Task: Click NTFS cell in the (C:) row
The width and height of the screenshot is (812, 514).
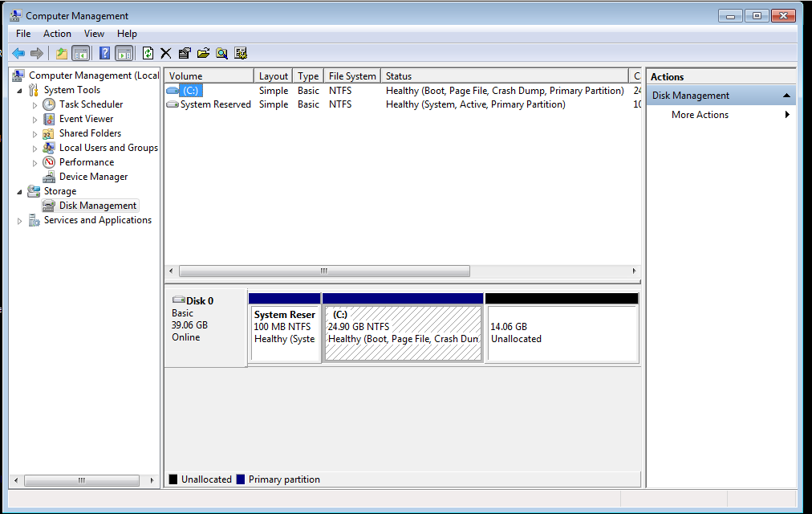Action: [x=340, y=91]
